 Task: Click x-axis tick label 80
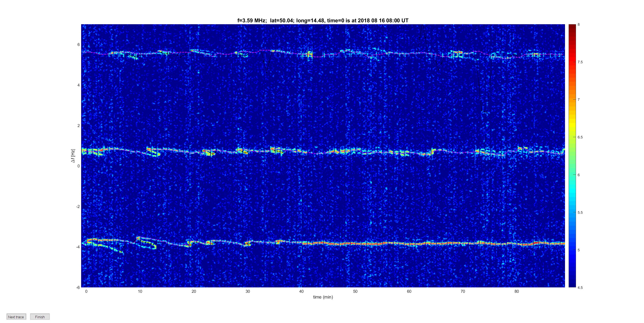516,291
